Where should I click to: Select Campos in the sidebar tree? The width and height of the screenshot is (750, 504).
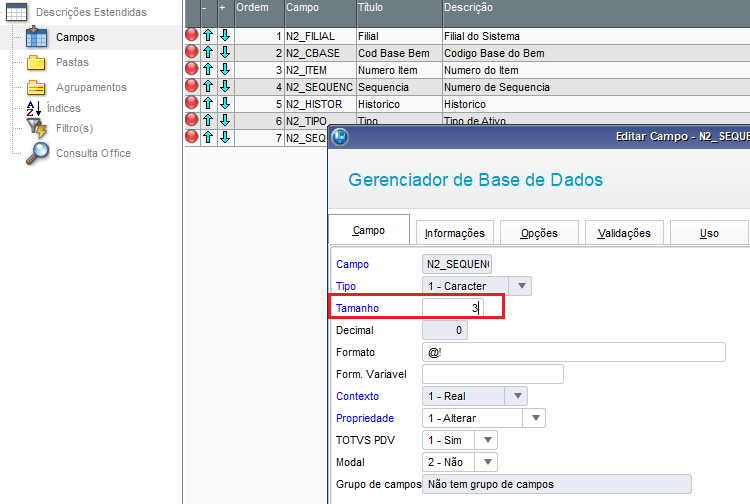coord(75,37)
